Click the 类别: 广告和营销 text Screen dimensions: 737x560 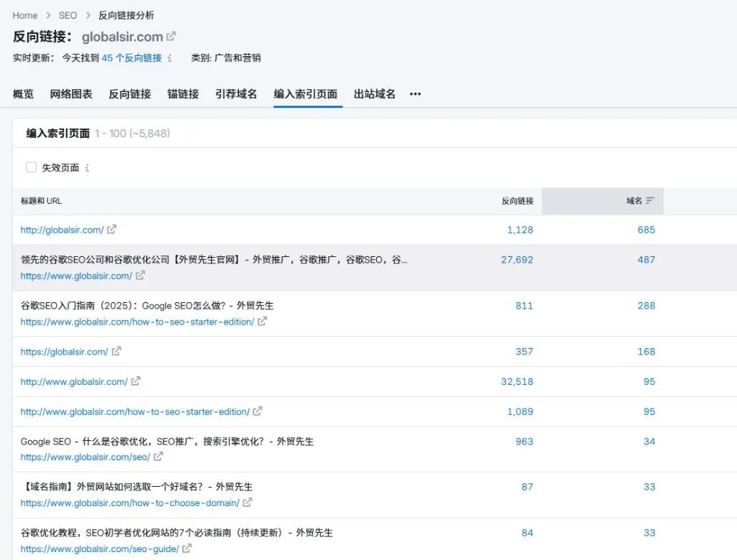[226, 58]
